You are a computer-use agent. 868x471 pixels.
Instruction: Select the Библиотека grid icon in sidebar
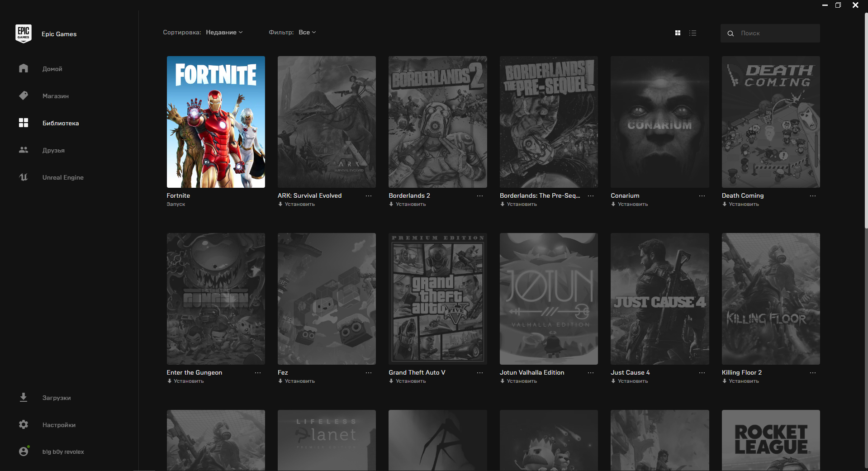24,123
